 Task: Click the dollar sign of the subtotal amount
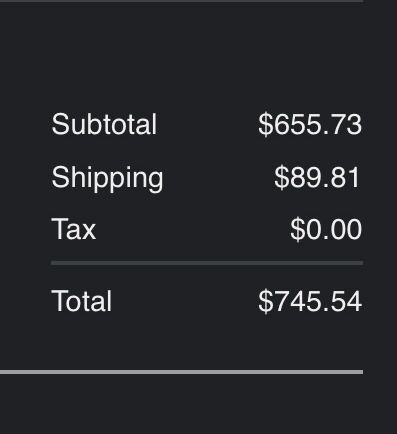point(265,124)
